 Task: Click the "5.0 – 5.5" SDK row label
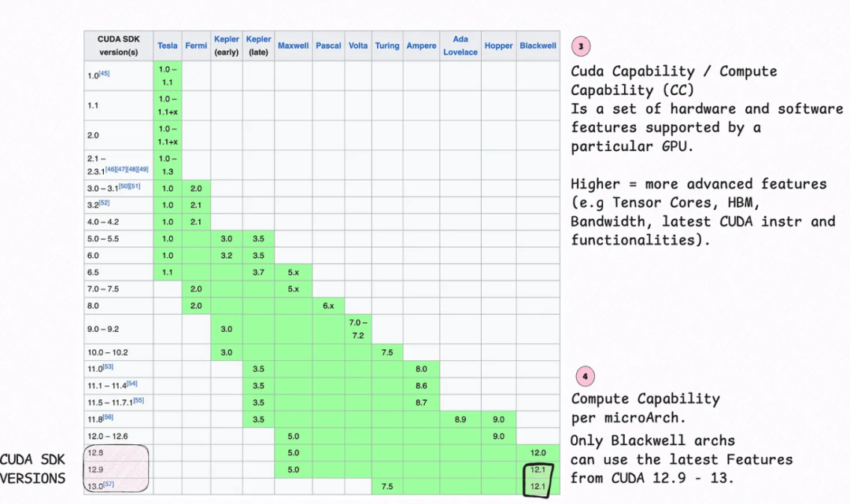click(x=103, y=239)
